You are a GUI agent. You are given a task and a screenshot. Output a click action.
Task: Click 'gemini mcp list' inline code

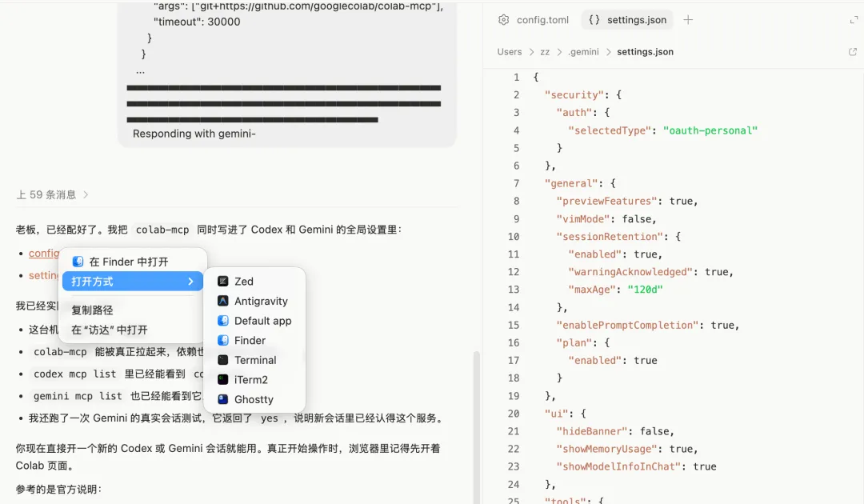point(78,396)
